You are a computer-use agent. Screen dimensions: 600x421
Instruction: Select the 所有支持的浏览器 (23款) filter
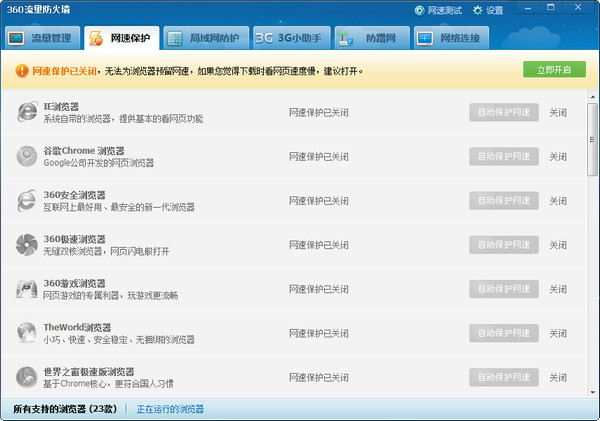[x=65, y=409]
